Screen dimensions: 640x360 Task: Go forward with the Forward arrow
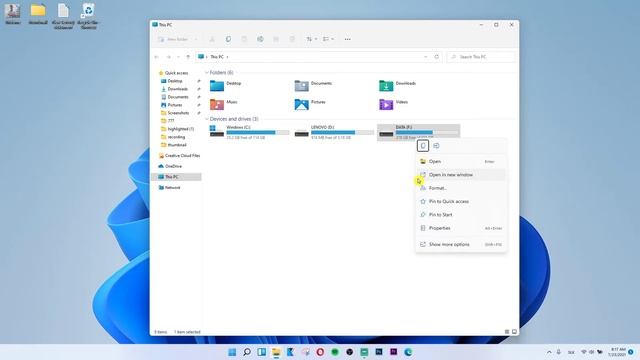168,57
